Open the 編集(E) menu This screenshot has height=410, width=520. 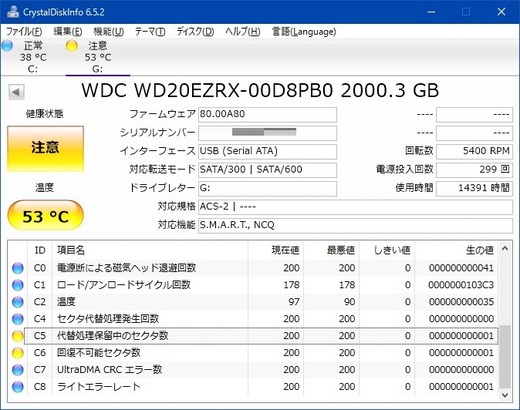(68, 32)
